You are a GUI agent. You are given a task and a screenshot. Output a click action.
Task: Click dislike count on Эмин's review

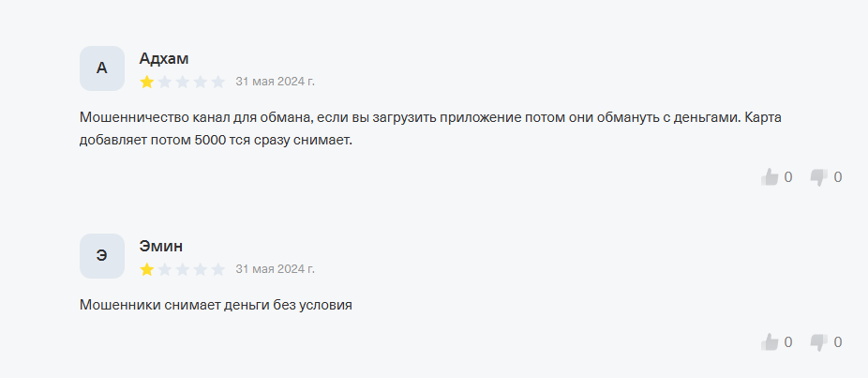(x=838, y=341)
